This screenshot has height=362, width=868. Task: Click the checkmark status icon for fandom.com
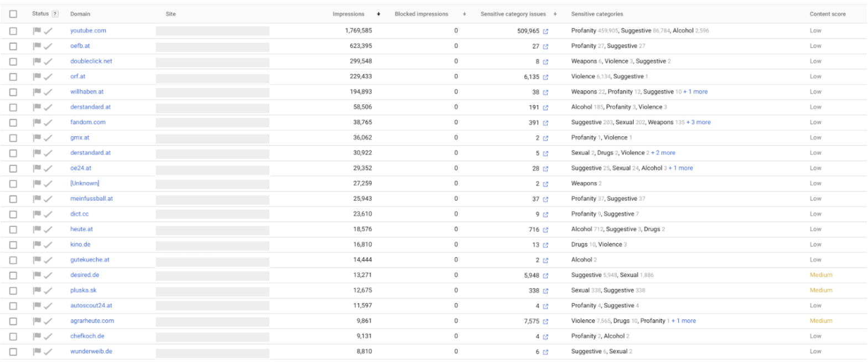[48, 123]
